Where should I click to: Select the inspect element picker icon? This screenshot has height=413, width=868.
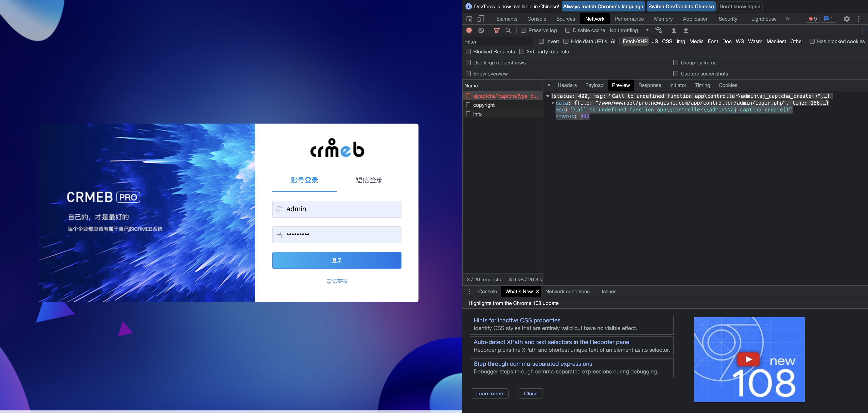[x=469, y=19]
